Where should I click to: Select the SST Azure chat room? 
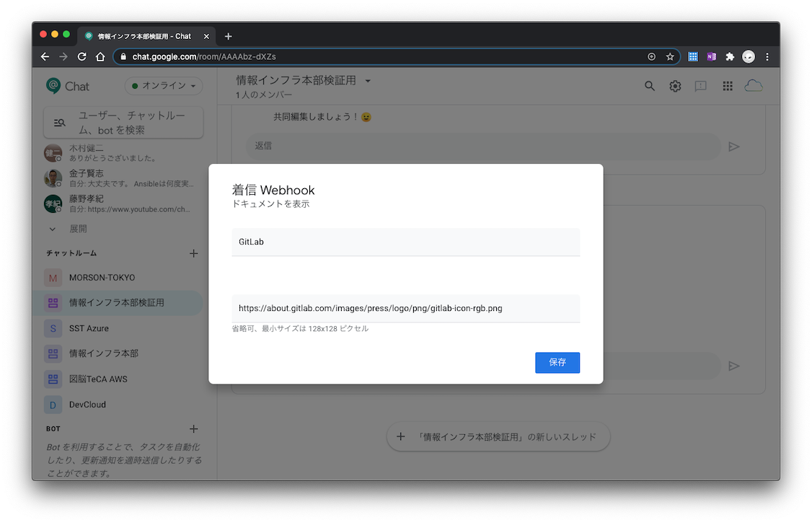(x=89, y=328)
